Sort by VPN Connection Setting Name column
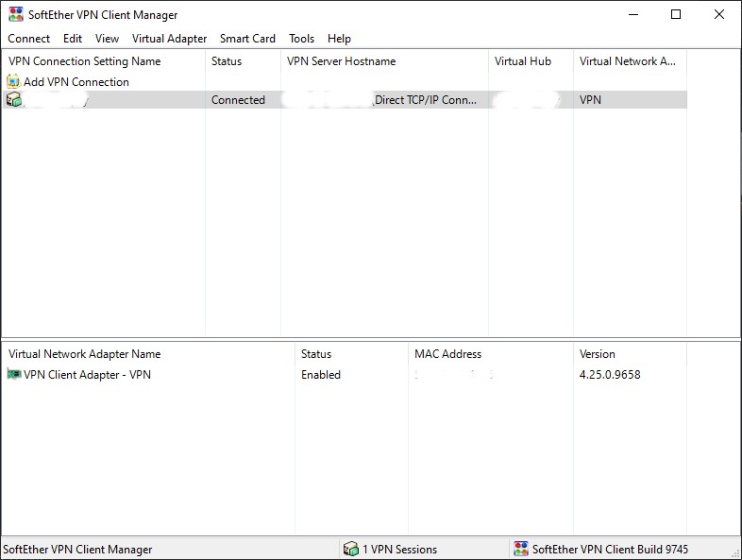 pyautogui.click(x=104, y=61)
